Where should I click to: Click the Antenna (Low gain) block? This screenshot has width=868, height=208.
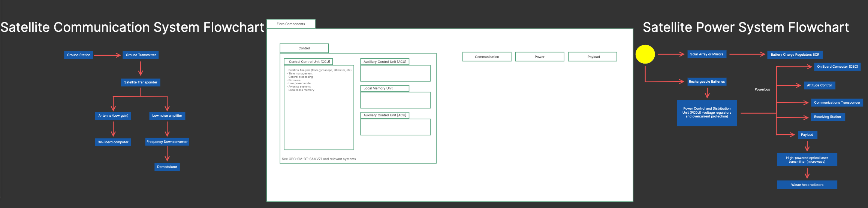pyautogui.click(x=113, y=116)
